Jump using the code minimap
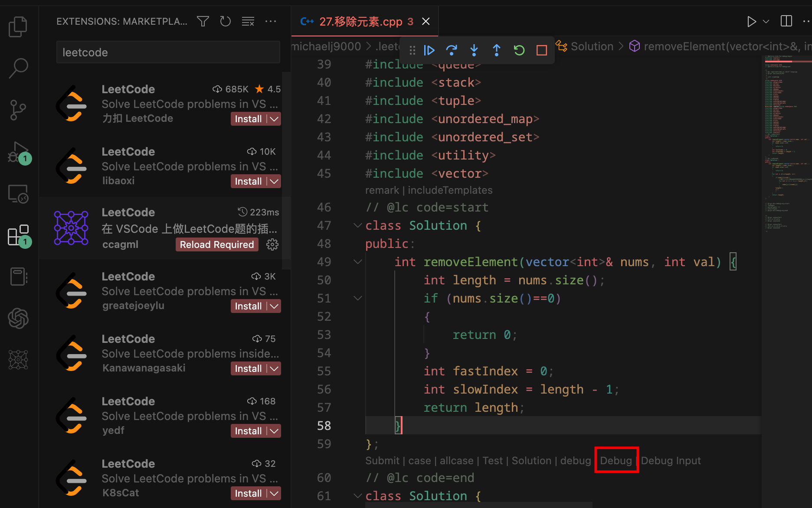 (788, 143)
